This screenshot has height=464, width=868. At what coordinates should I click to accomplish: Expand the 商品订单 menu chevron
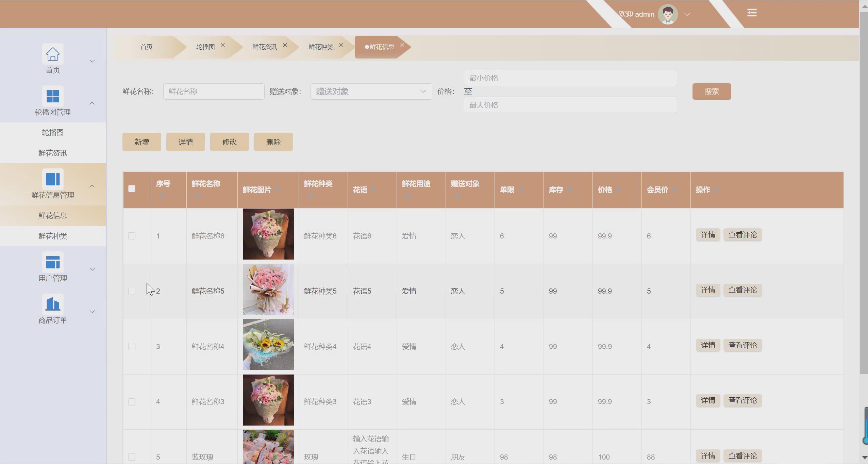point(92,312)
